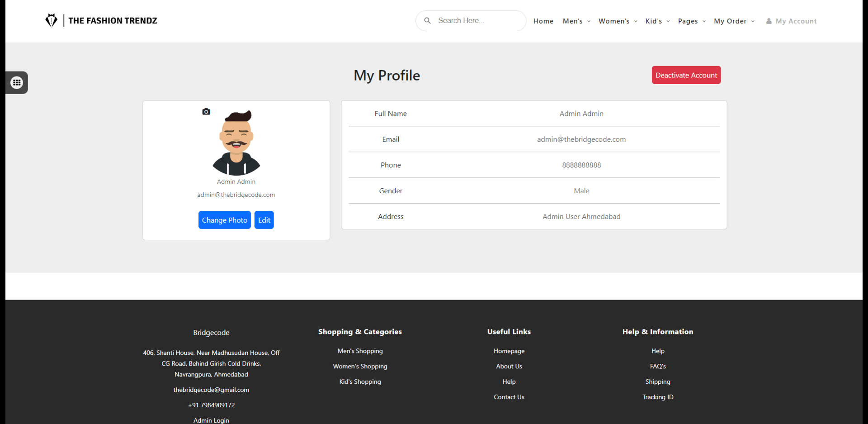Click email value admin@thebridgecode.com in table

tap(581, 139)
